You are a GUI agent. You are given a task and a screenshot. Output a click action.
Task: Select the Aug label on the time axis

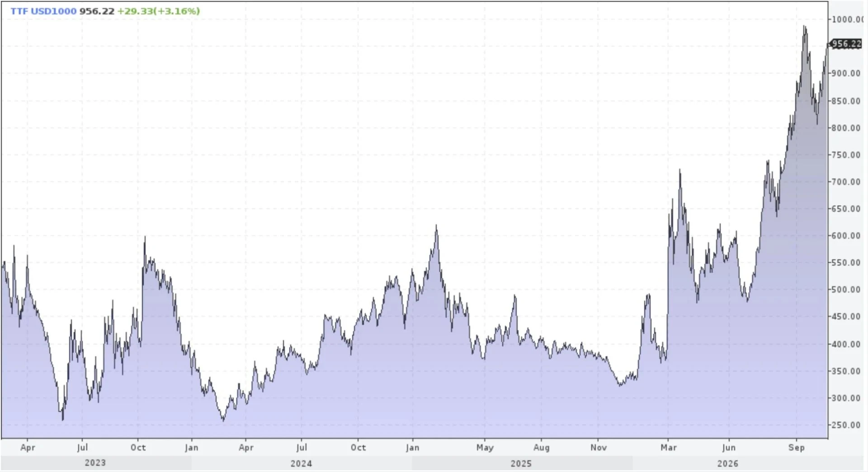tap(542, 448)
